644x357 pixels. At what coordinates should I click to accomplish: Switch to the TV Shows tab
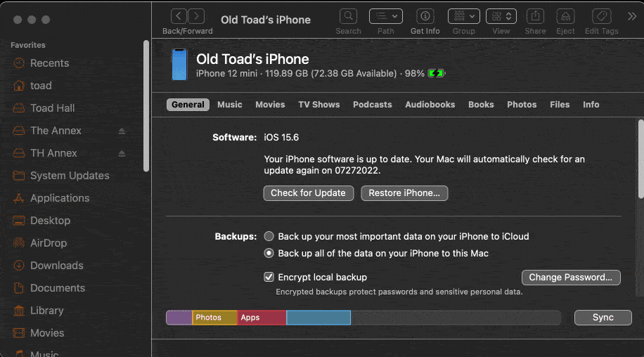click(x=318, y=105)
